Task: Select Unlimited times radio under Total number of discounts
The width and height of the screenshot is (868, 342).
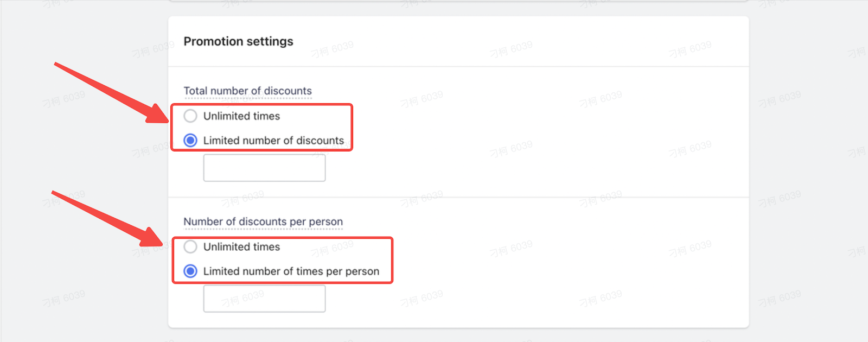Action: click(x=190, y=116)
